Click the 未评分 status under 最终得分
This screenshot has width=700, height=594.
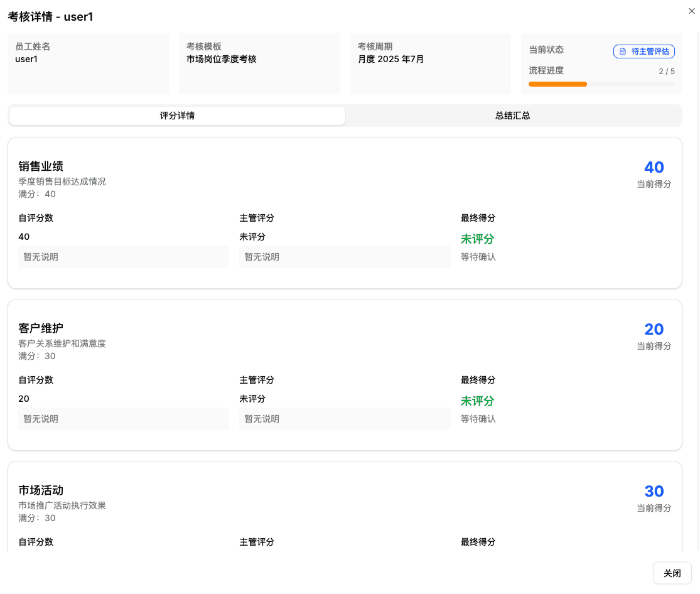(477, 239)
